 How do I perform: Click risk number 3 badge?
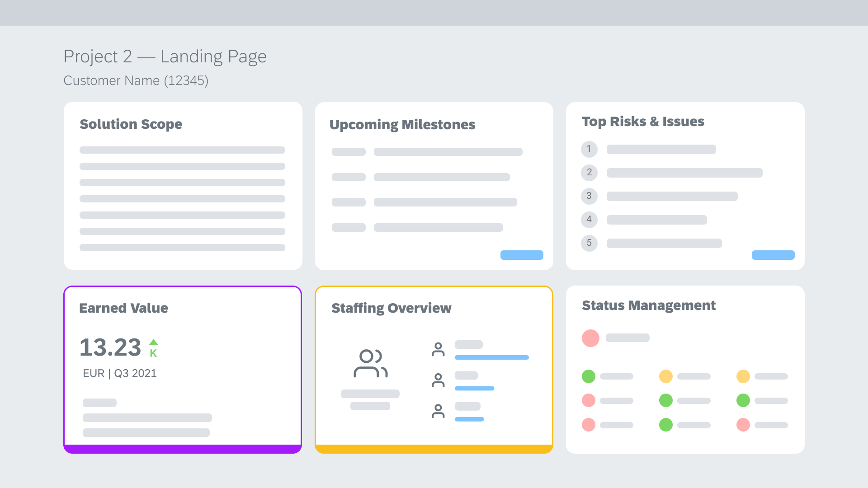pyautogui.click(x=589, y=196)
